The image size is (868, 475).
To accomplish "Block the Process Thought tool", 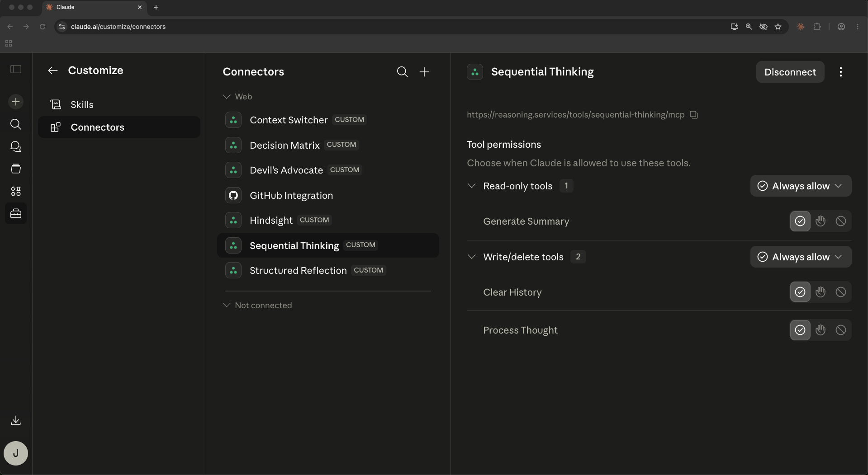I will point(841,330).
